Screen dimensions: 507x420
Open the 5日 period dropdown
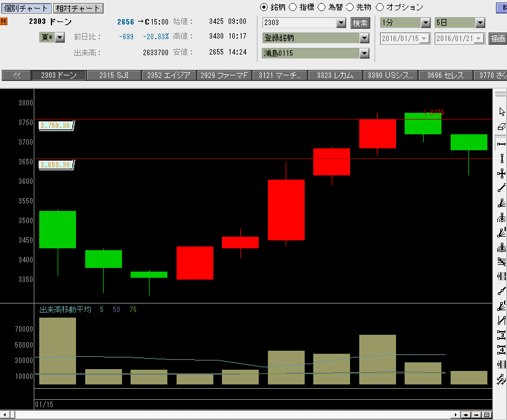480,23
